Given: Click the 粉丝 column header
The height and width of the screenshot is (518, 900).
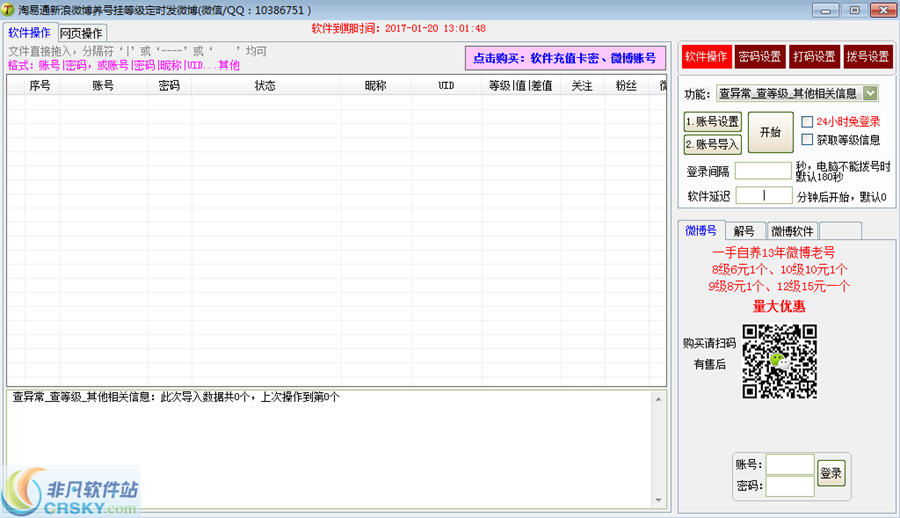Looking at the screenshot, I should pyautogui.click(x=626, y=86).
